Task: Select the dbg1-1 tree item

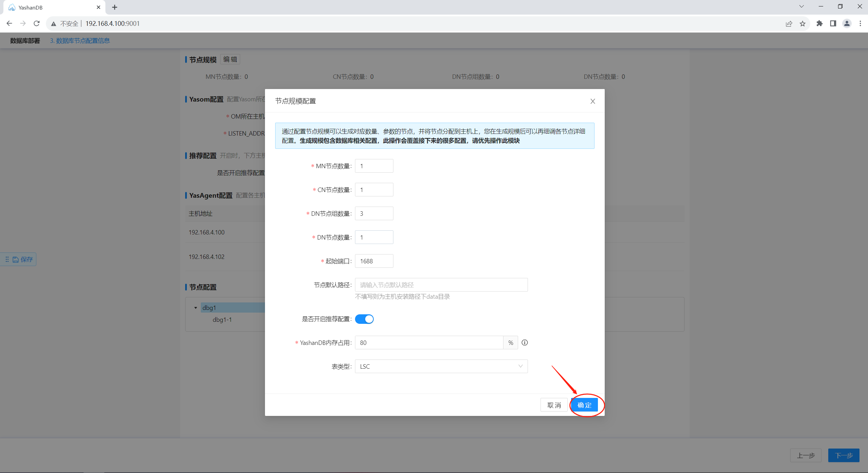Action: click(222, 319)
